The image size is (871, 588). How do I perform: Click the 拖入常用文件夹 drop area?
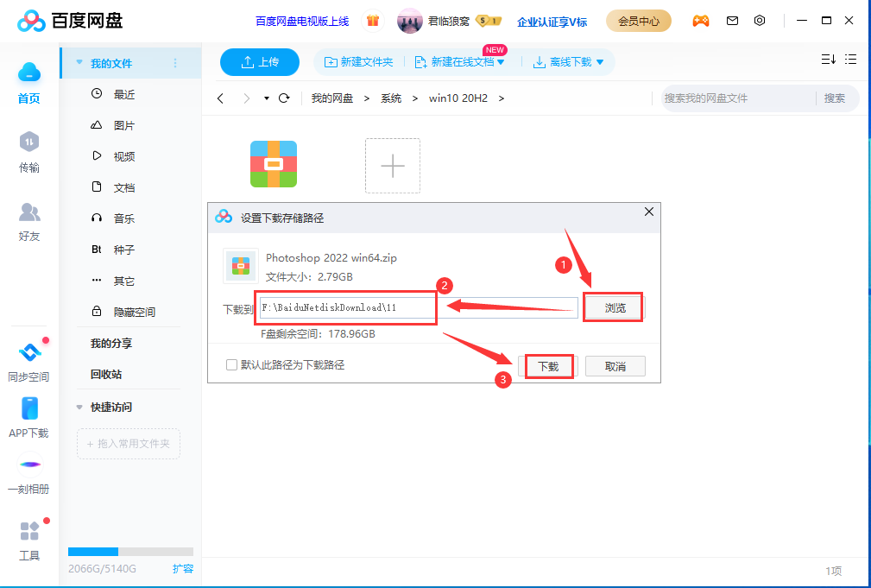[x=129, y=444]
